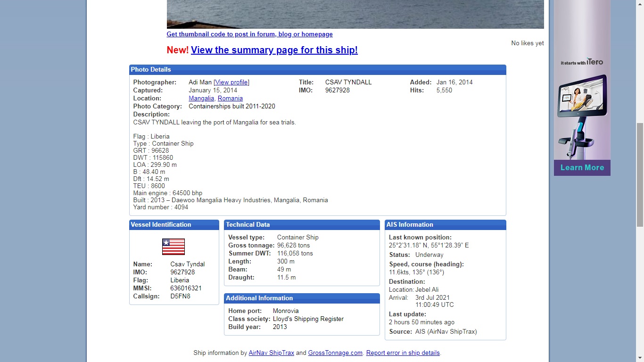Screen dimensions: 644x362
Task: Click the Learn More ad button
Action: coord(582,168)
